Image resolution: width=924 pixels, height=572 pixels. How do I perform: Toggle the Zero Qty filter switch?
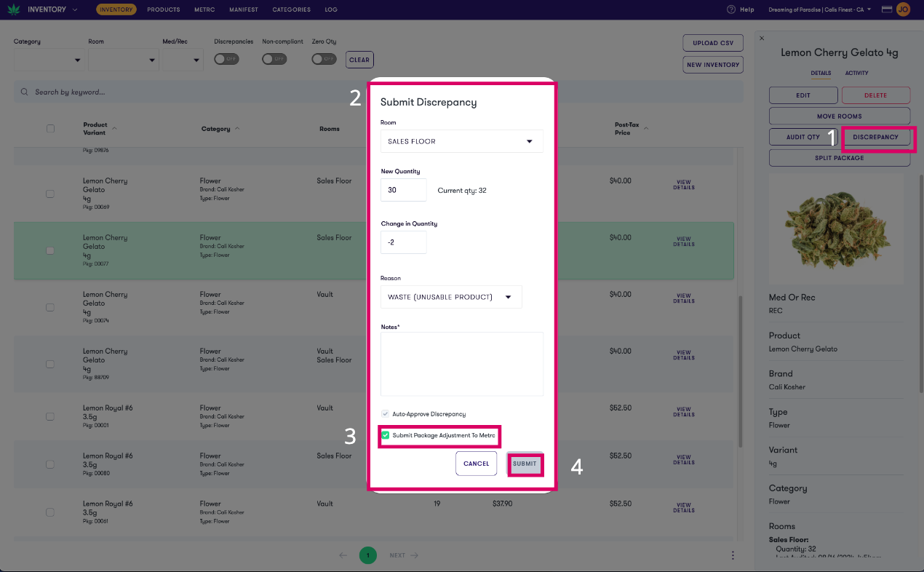[324, 59]
